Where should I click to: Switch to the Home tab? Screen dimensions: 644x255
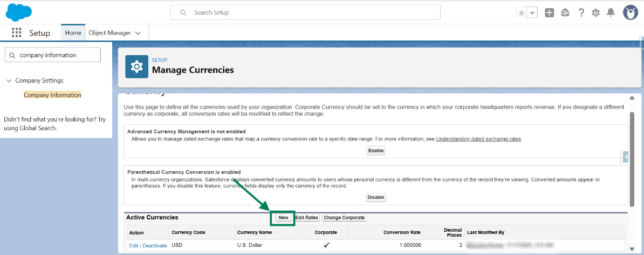tap(73, 33)
